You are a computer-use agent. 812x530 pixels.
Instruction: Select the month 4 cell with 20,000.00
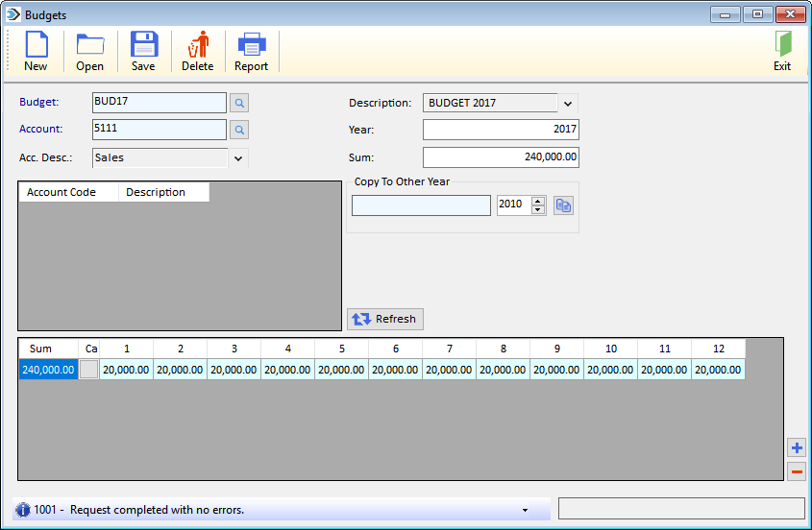coord(288,370)
